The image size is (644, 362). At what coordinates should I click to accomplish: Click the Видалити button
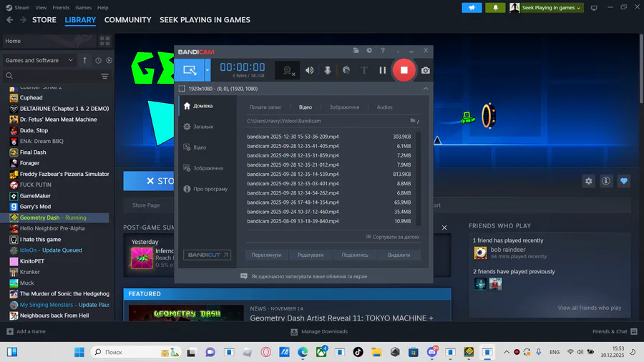(399, 255)
